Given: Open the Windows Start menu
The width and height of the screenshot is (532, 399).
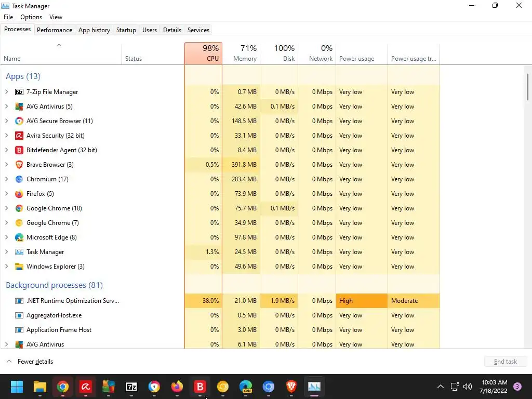Looking at the screenshot, I should (x=17, y=387).
